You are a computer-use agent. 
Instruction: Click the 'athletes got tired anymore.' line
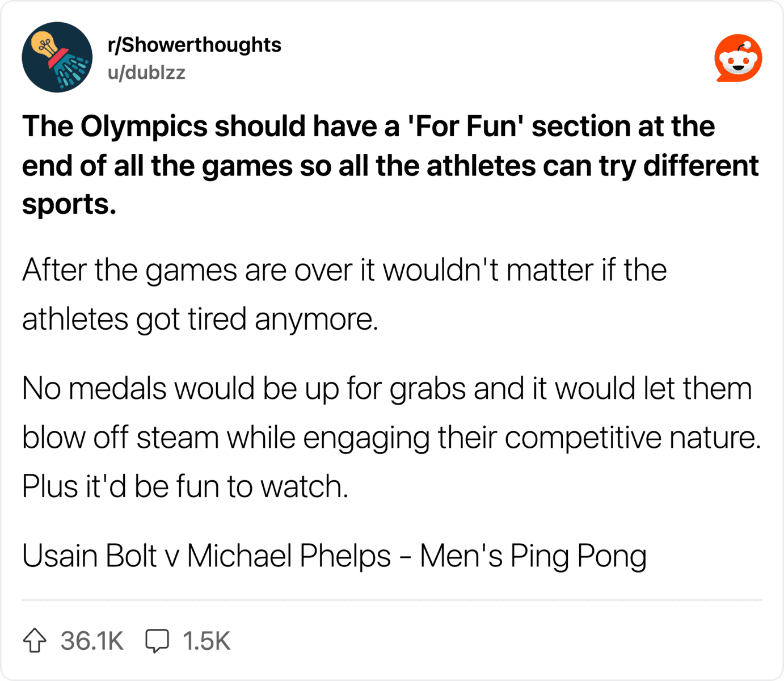click(200, 320)
